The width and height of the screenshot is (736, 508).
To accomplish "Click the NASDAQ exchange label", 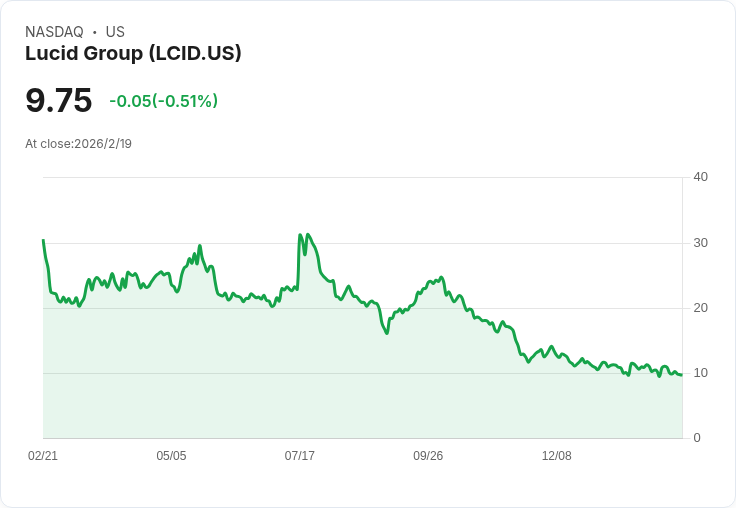I will coord(54,32).
